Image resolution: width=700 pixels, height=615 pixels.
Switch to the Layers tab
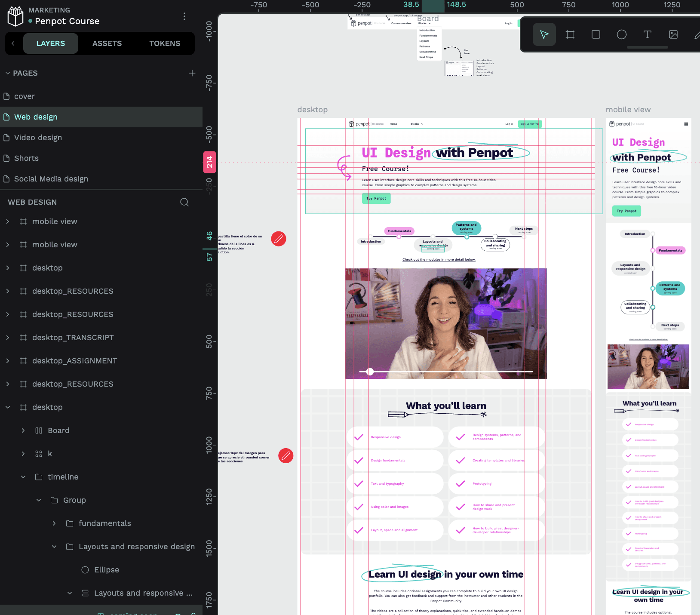51,43
